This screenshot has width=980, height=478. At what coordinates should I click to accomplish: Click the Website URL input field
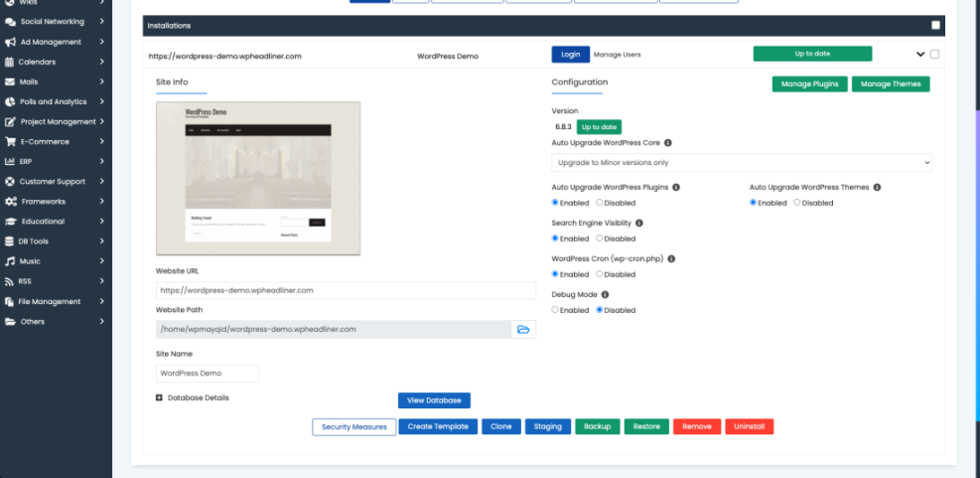[x=346, y=290]
